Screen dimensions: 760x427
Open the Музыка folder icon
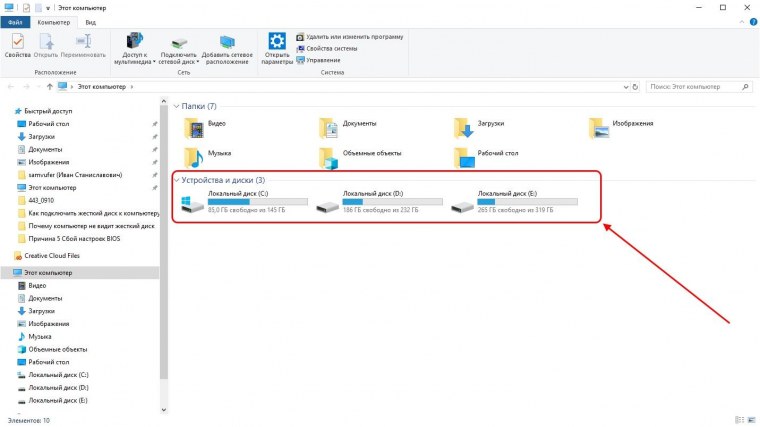pyautogui.click(x=192, y=157)
